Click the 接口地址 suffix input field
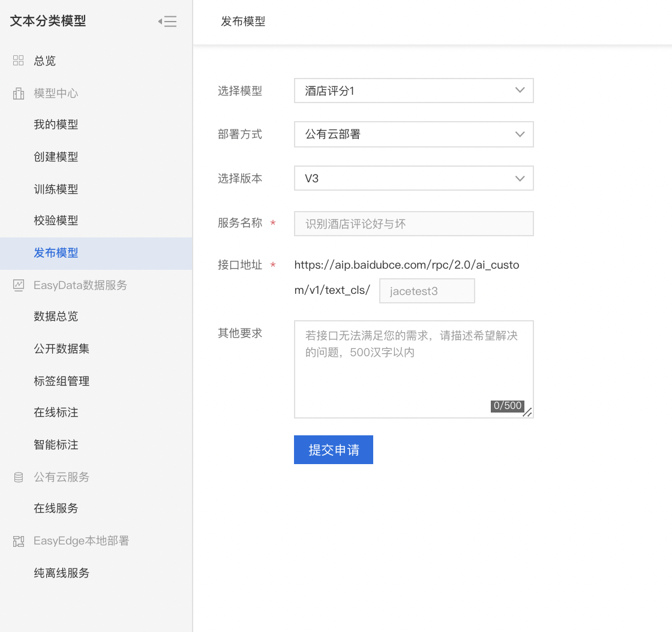Image resolution: width=672 pixels, height=632 pixels. coord(427,291)
